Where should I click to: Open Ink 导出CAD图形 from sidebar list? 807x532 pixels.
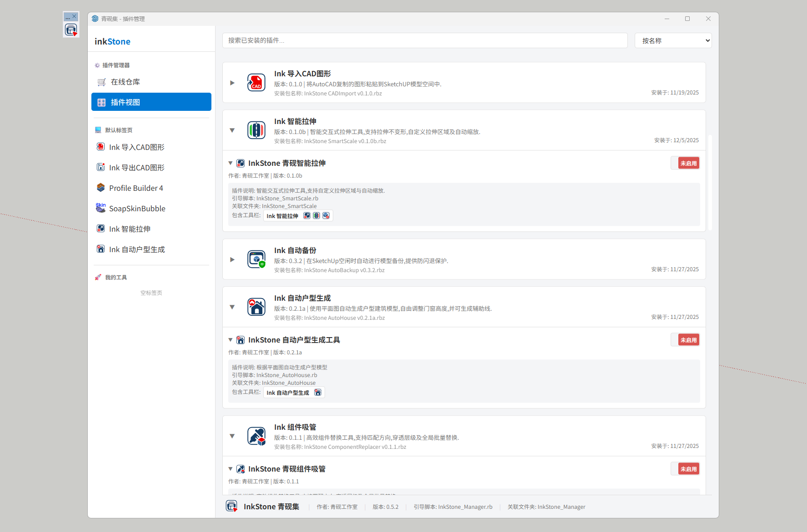pos(136,168)
